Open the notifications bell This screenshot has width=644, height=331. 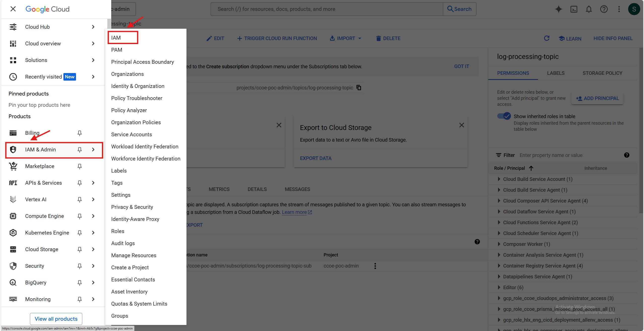[589, 9]
